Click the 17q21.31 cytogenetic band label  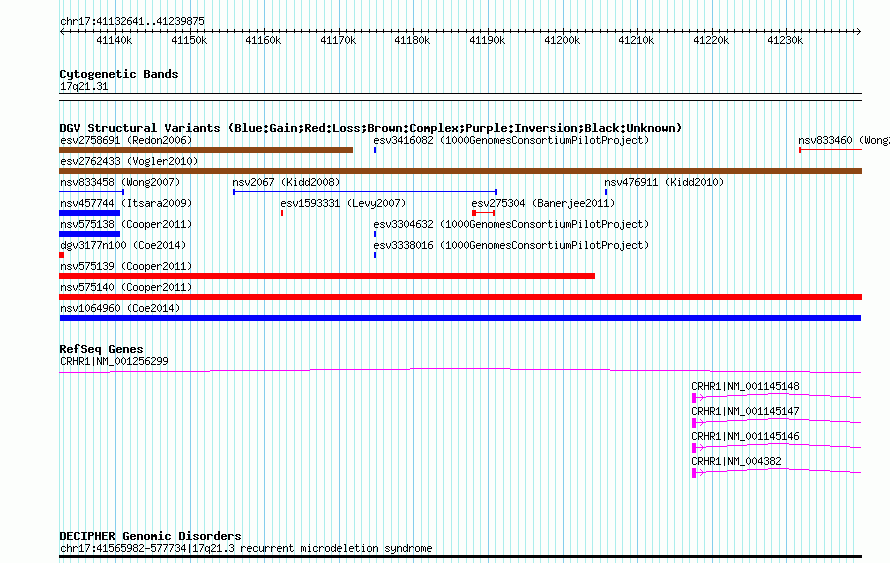tap(84, 86)
